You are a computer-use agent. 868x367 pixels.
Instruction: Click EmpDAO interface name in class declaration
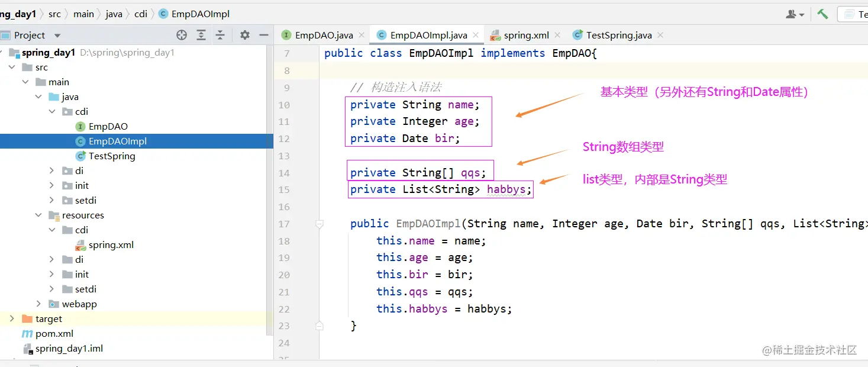pyautogui.click(x=572, y=53)
